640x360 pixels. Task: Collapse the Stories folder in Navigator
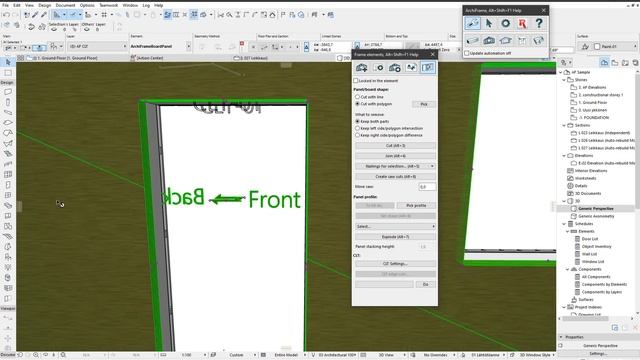coord(564,80)
